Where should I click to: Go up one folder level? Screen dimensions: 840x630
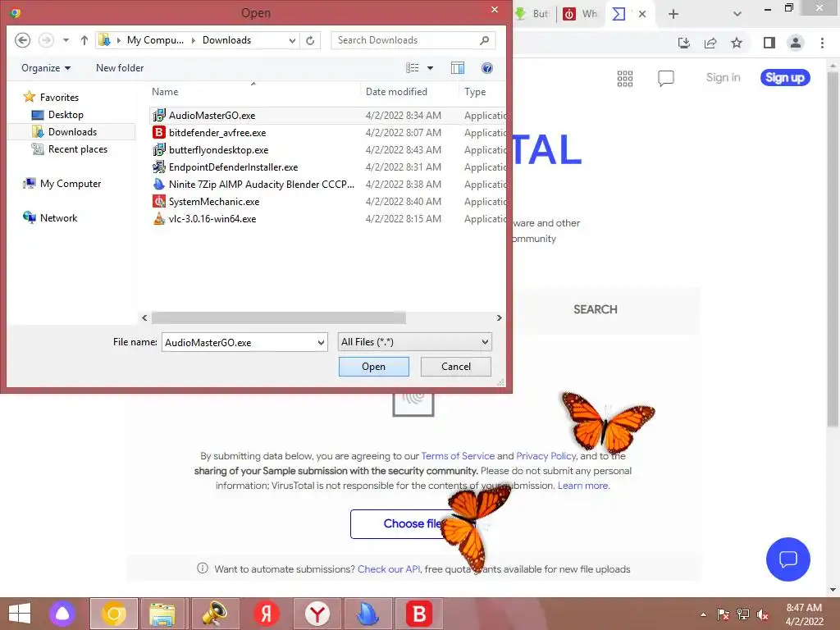pyautogui.click(x=84, y=40)
